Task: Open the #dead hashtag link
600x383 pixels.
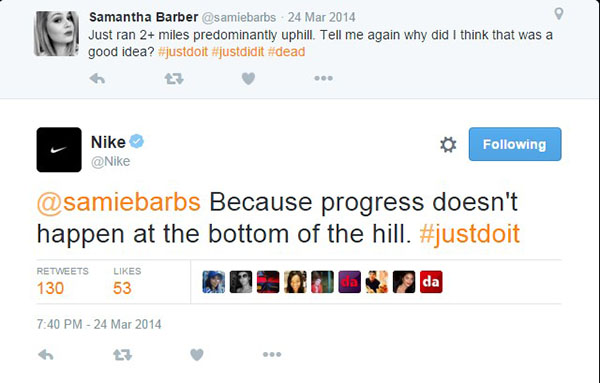Action: coord(286,52)
